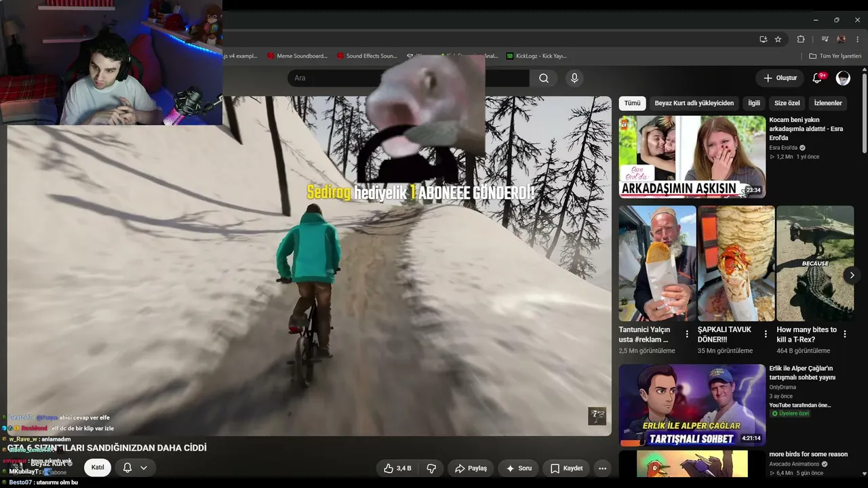
Task: Click the Oluştur create button
Action: point(780,78)
